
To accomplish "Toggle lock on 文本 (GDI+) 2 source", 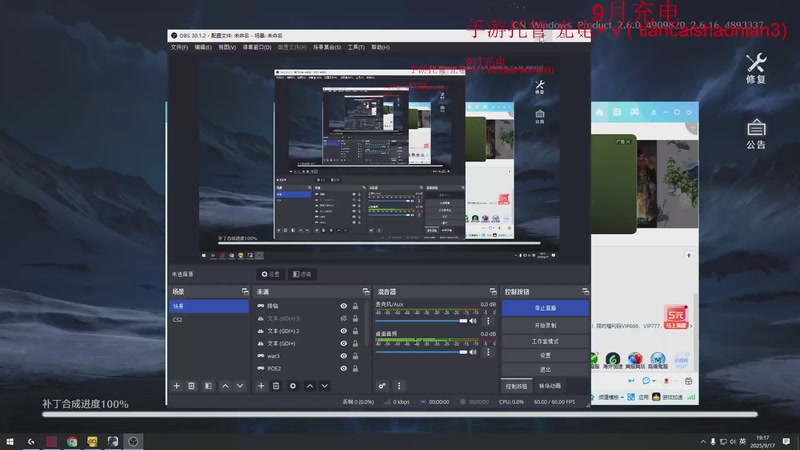I will [x=356, y=331].
